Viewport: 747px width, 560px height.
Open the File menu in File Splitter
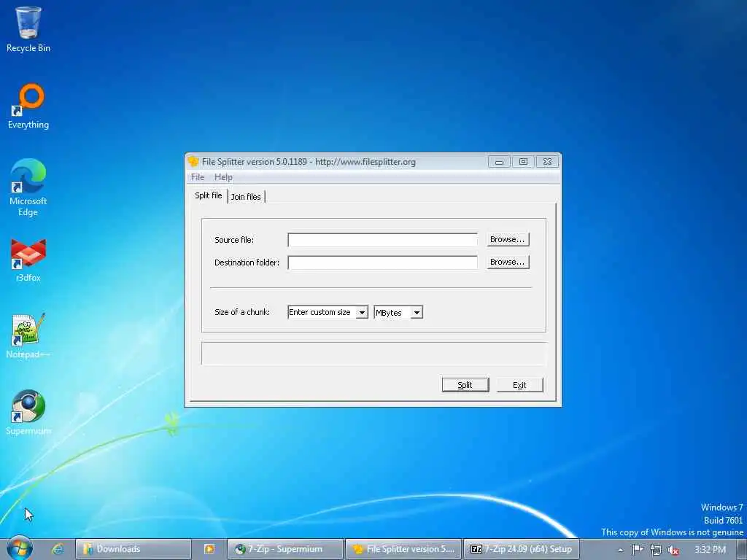point(198,177)
